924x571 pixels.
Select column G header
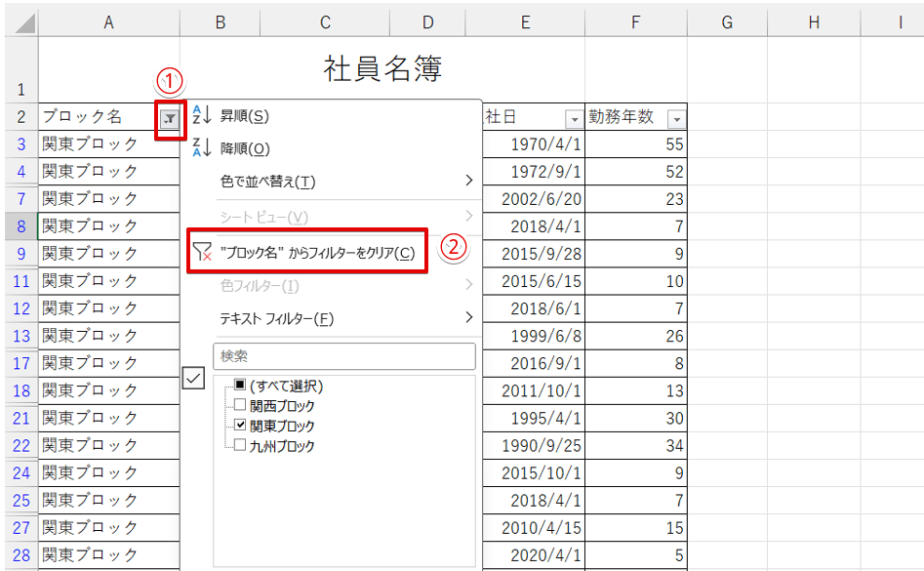[x=727, y=22]
